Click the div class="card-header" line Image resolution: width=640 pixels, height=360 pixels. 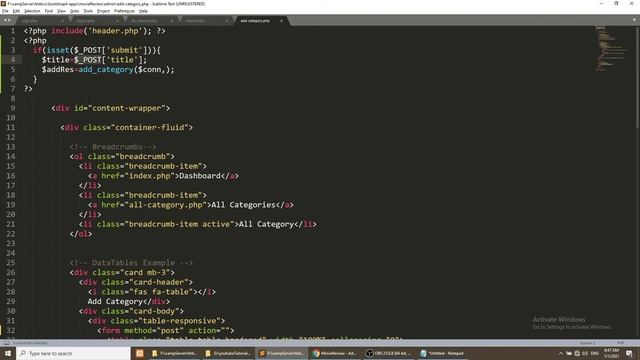point(136,282)
